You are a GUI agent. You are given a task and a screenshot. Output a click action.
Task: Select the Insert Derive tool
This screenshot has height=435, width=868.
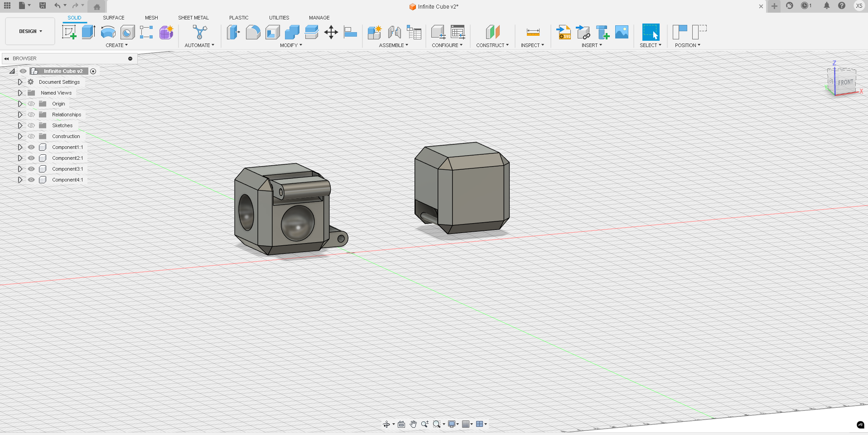583,32
